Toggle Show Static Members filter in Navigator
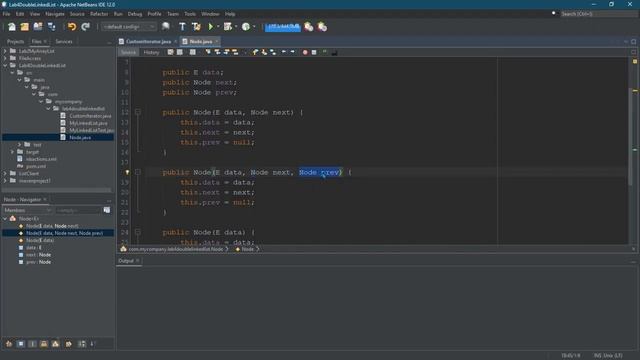This screenshot has height=360, width=640. point(32,344)
